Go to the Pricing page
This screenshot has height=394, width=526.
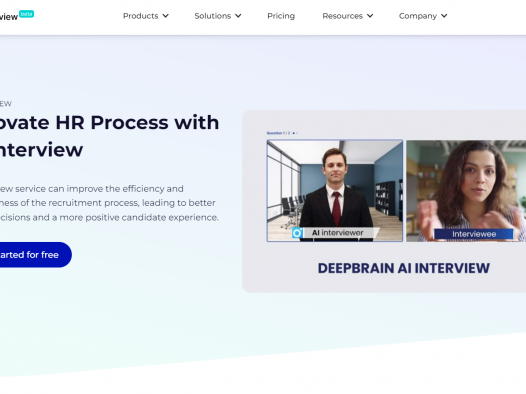(281, 16)
